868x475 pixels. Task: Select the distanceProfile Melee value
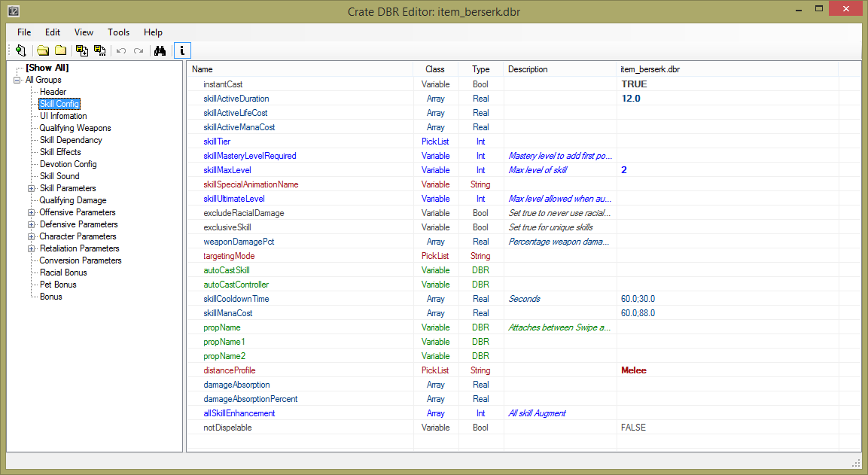coord(634,370)
